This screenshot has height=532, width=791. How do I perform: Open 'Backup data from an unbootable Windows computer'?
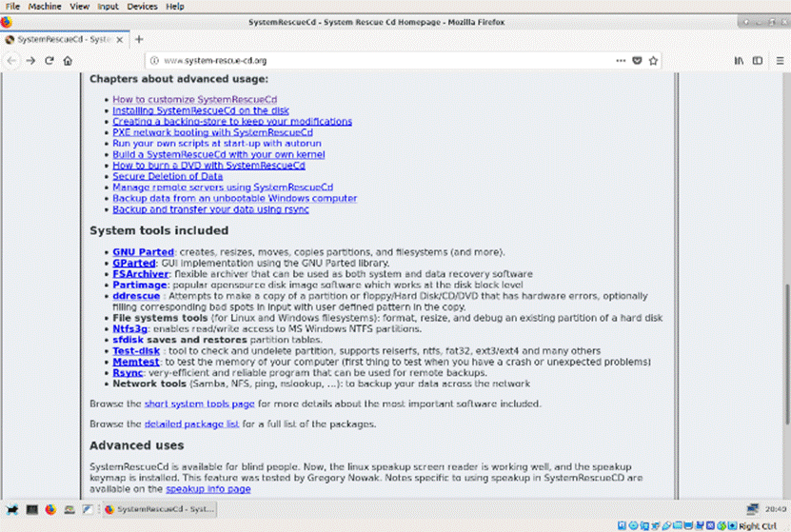click(234, 198)
